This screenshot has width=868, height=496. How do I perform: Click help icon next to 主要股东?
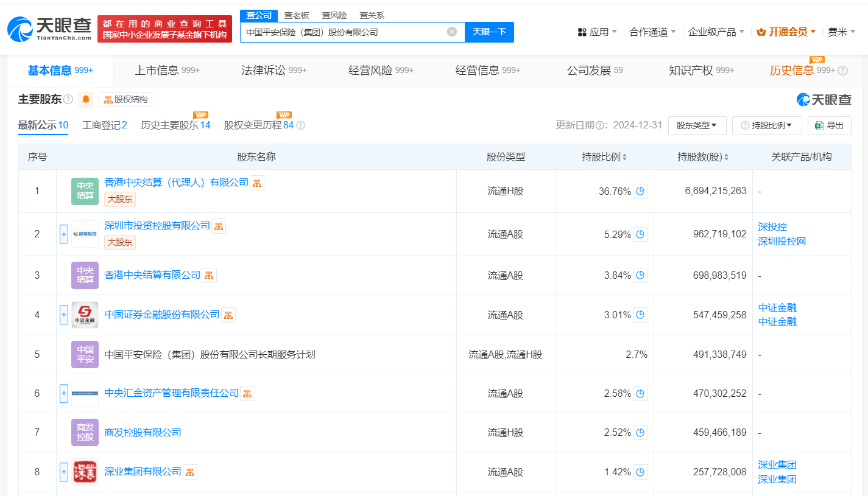click(x=68, y=99)
